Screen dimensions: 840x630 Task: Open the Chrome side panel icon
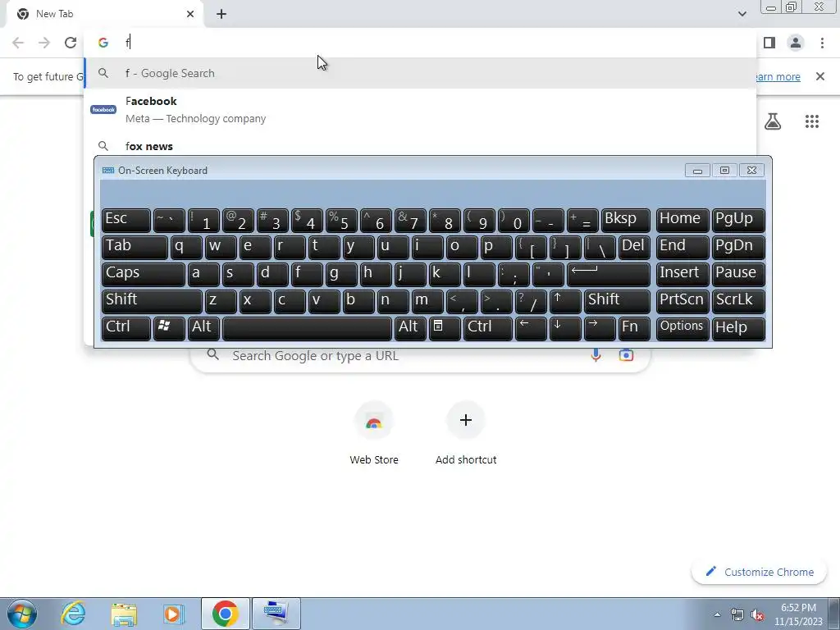[769, 43]
